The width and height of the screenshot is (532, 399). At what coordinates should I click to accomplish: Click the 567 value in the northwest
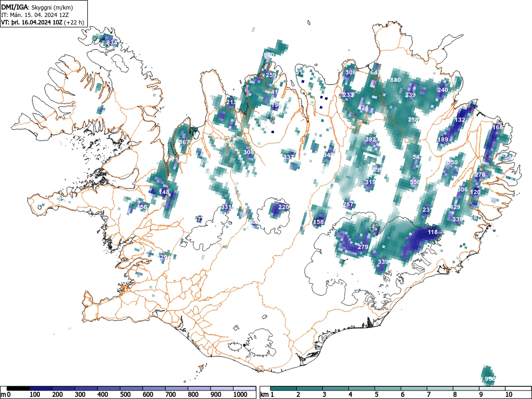click(184, 142)
